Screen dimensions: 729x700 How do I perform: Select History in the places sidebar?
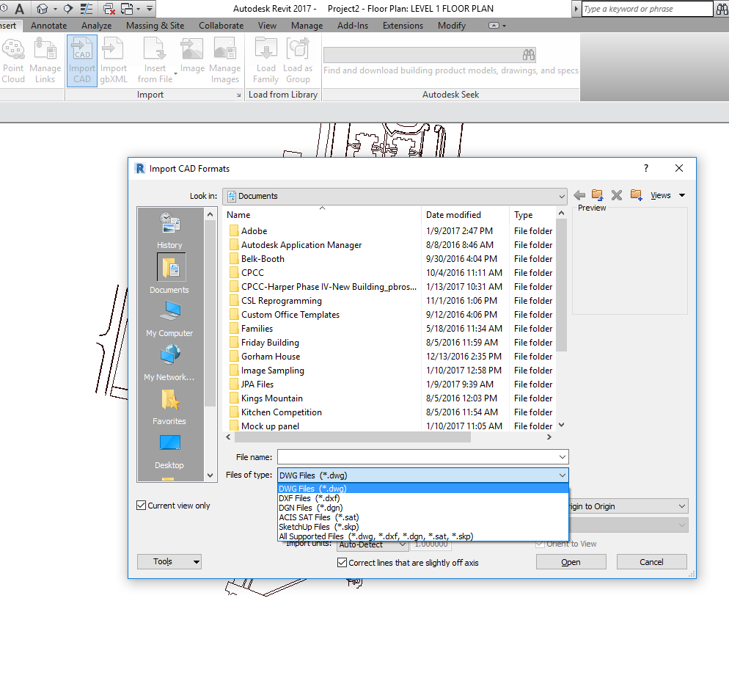(x=169, y=230)
